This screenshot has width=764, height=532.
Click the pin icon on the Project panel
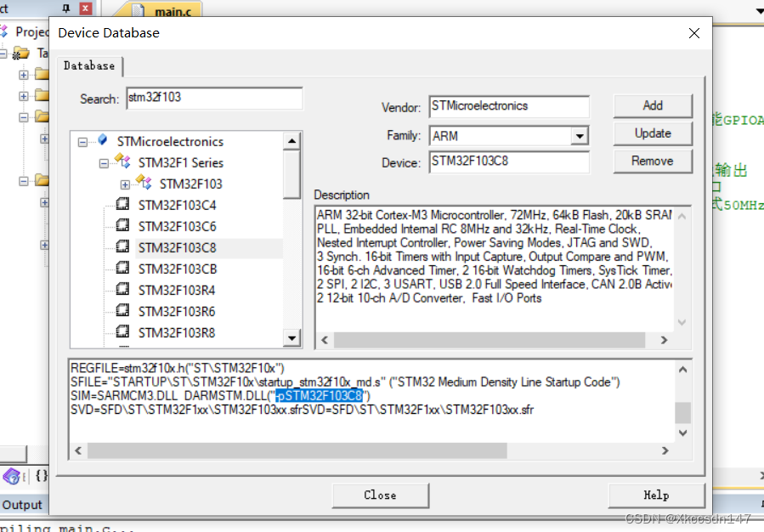[x=66, y=8]
